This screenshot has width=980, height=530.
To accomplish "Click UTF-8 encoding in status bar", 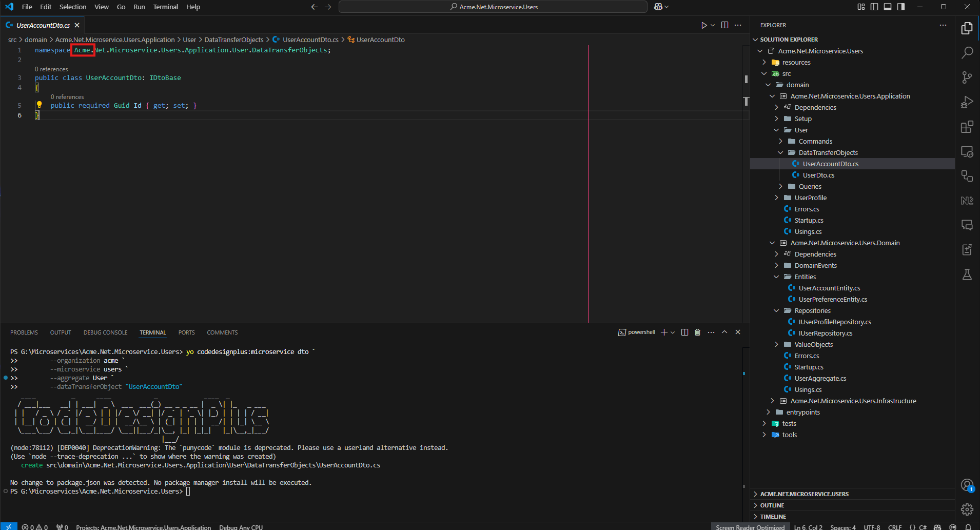I will [x=872, y=527].
